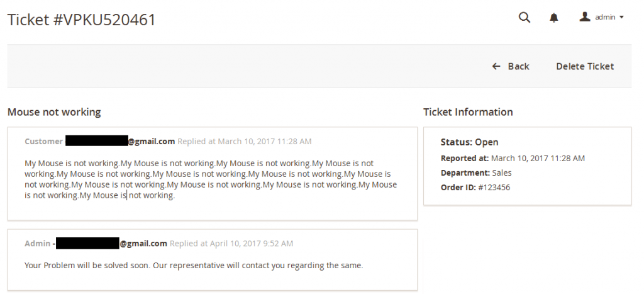Click the admin's gmail.com email address
644x294 pixels.
[x=111, y=244]
